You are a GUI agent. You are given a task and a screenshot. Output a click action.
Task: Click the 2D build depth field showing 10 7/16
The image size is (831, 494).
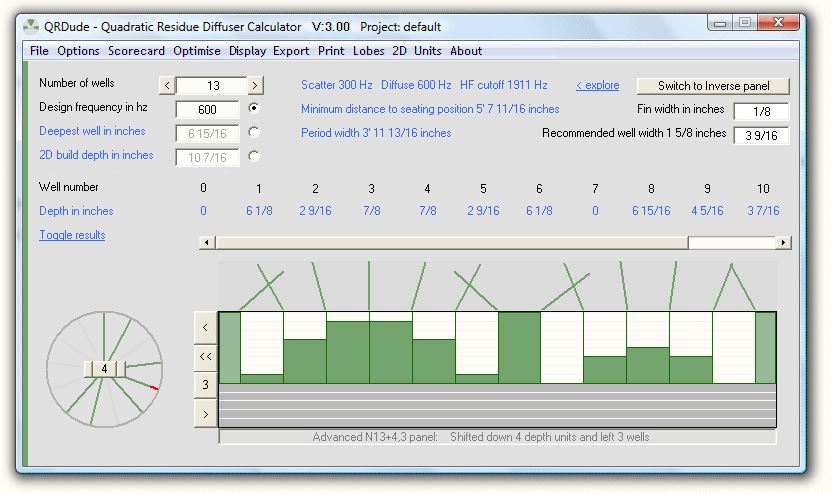207,157
